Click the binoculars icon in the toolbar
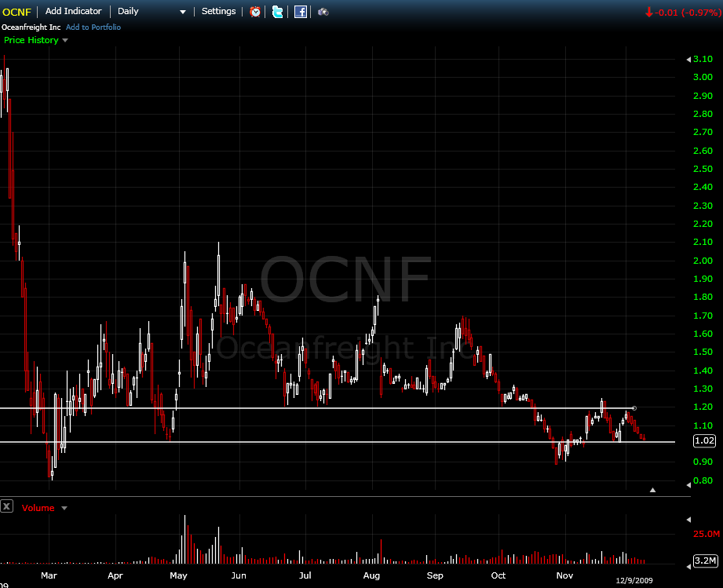Viewport: 723px width, 588px height. tap(323, 12)
